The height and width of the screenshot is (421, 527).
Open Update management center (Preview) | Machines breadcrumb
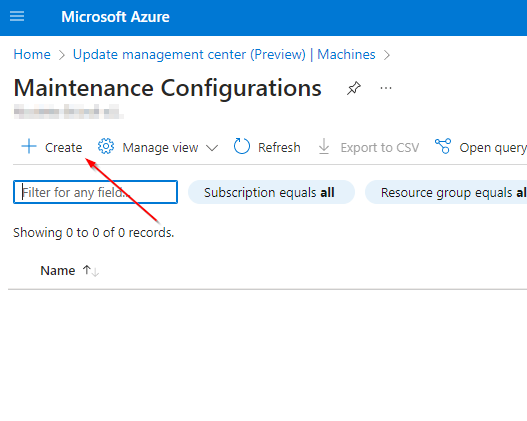[224, 54]
